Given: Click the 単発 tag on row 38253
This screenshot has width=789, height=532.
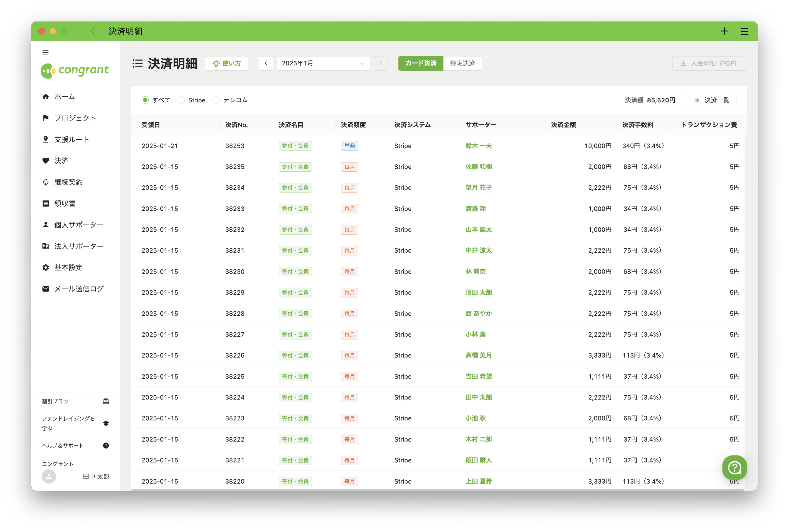Looking at the screenshot, I should (349, 146).
